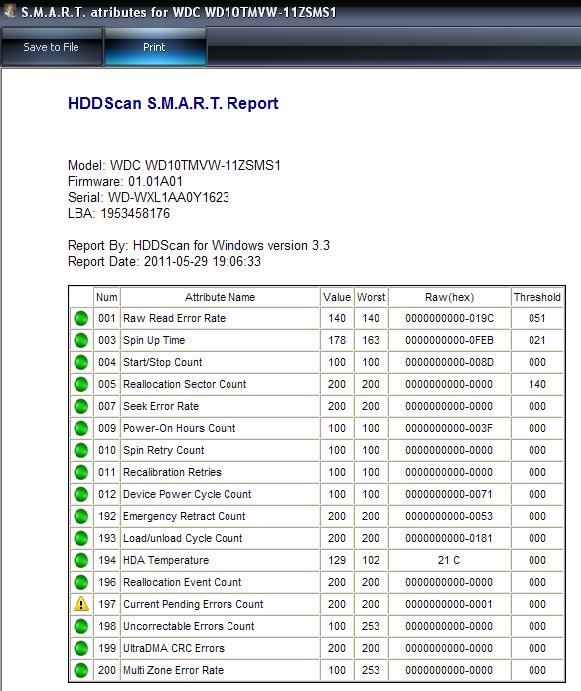This screenshot has width=581, height=691.
Task: Click the Firmware 01.01A01 line
Action: 125,182
